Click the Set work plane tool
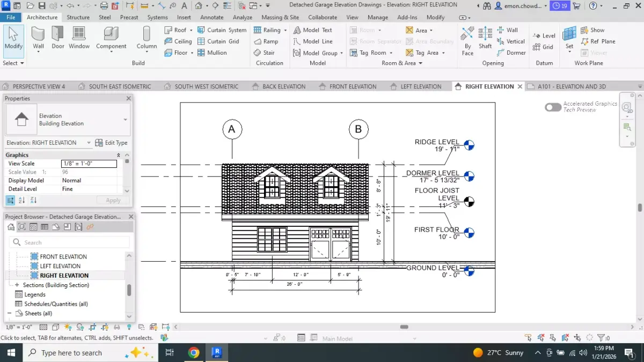 tap(569, 38)
